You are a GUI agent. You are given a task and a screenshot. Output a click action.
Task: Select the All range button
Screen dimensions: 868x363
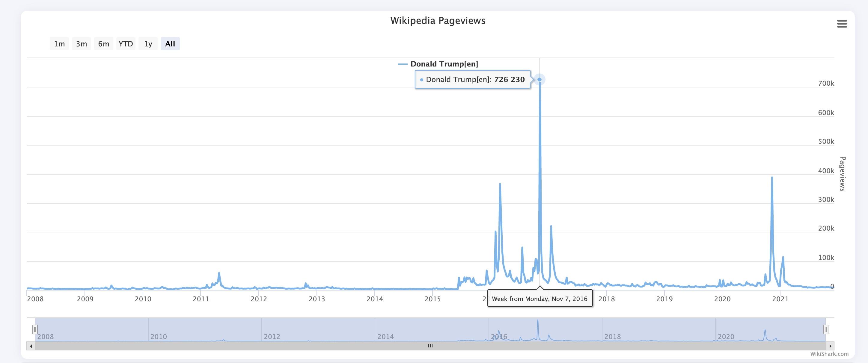point(170,44)
